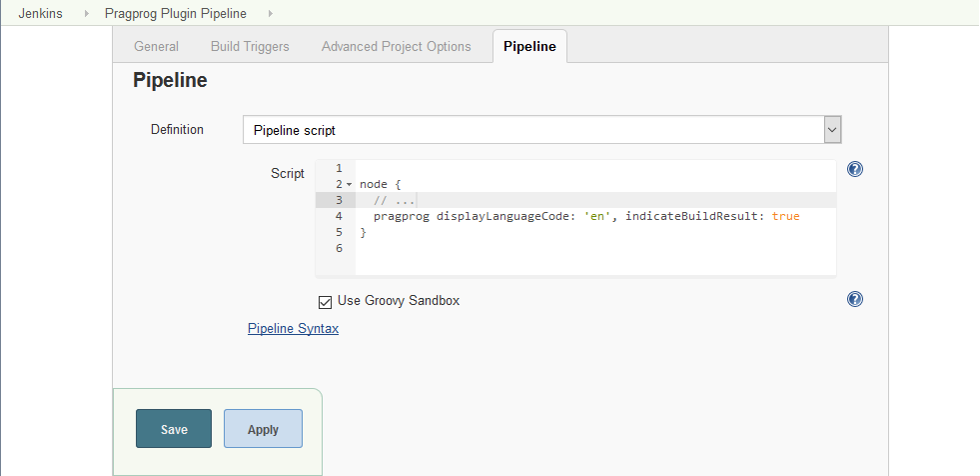Open the Advanced Project Options tab
Screen dimensions: 980x476
click(x=396, y=46)
